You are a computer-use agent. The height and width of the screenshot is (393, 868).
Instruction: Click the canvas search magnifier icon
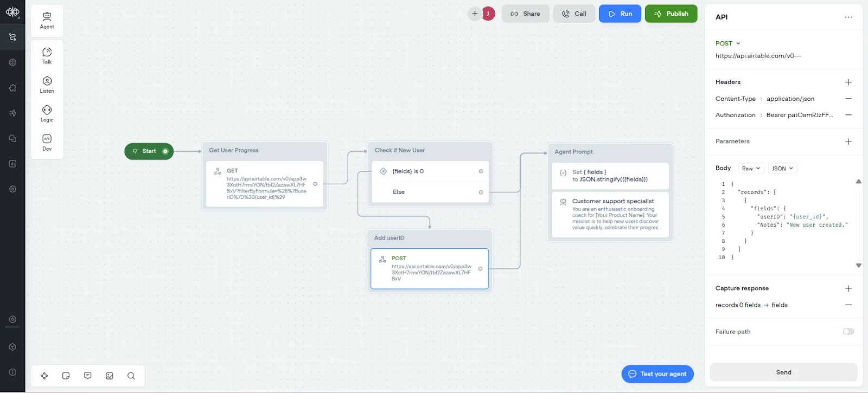(x=131, y=376)
